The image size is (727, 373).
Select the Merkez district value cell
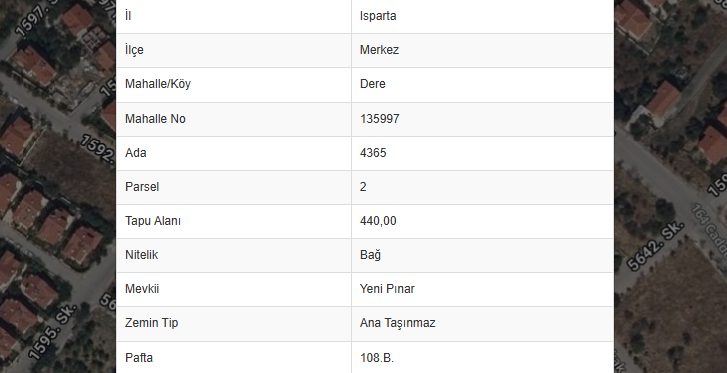click(x=482, y=50)
